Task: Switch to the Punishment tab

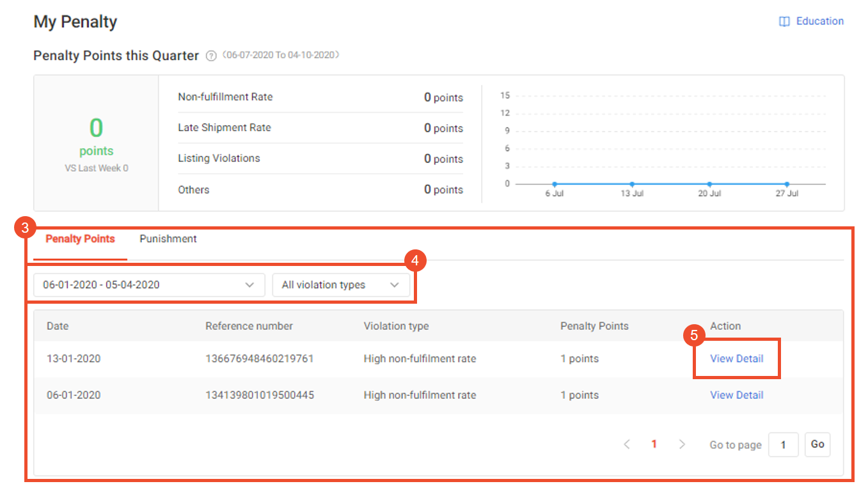Action: pyautogui.click(x=168, y=238)
